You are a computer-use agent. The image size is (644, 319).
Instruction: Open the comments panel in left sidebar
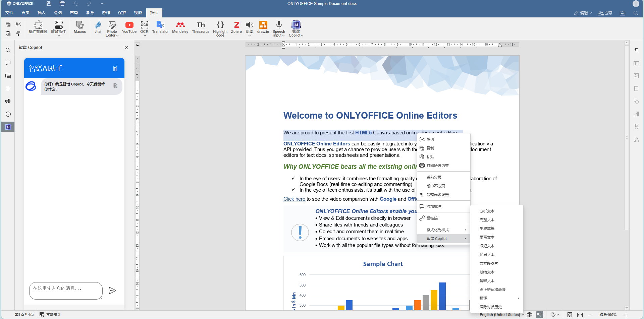8,63
